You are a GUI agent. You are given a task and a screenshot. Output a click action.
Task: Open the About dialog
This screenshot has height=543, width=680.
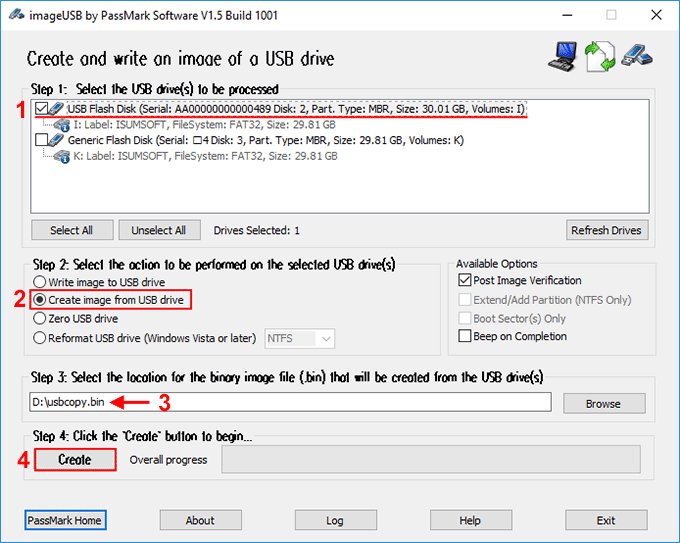click(200, 520)
